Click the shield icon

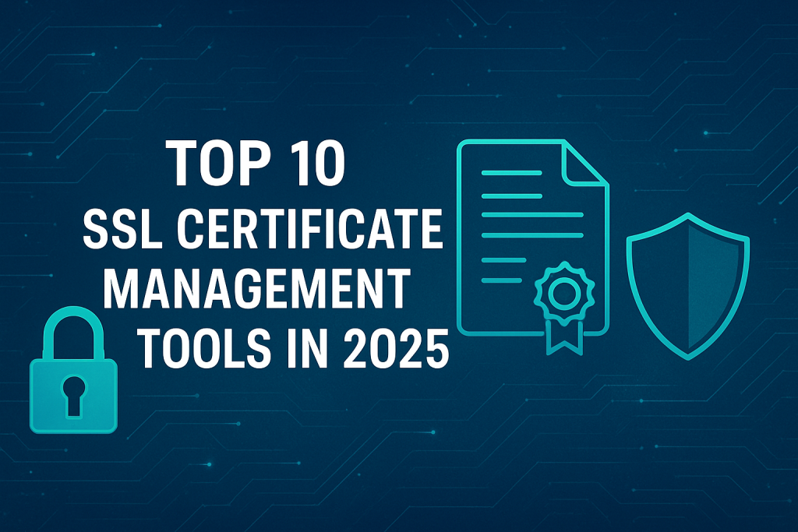click(688, 286)
